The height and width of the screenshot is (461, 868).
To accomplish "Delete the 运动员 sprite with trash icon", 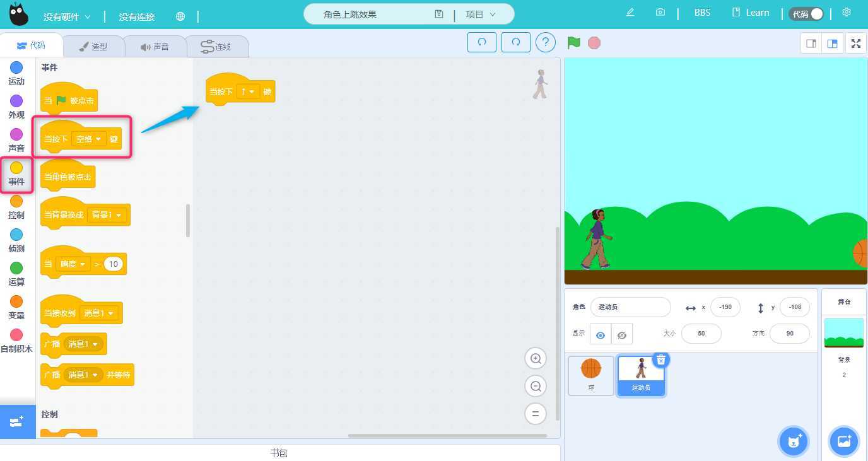I will point(661,359).
